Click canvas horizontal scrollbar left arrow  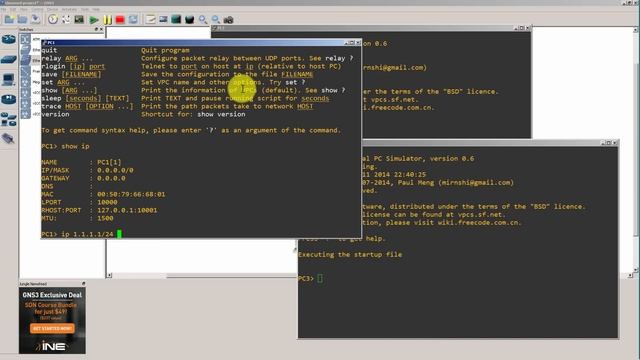click(109, 276)
